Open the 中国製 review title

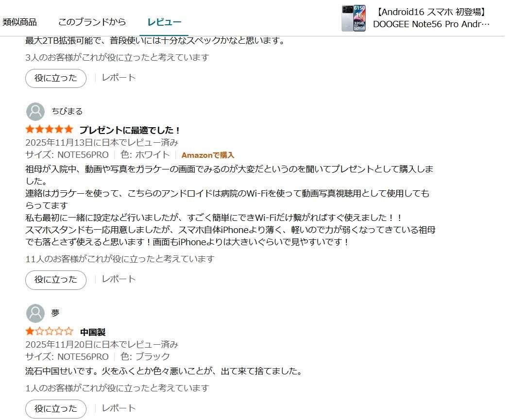click(93, 332)
